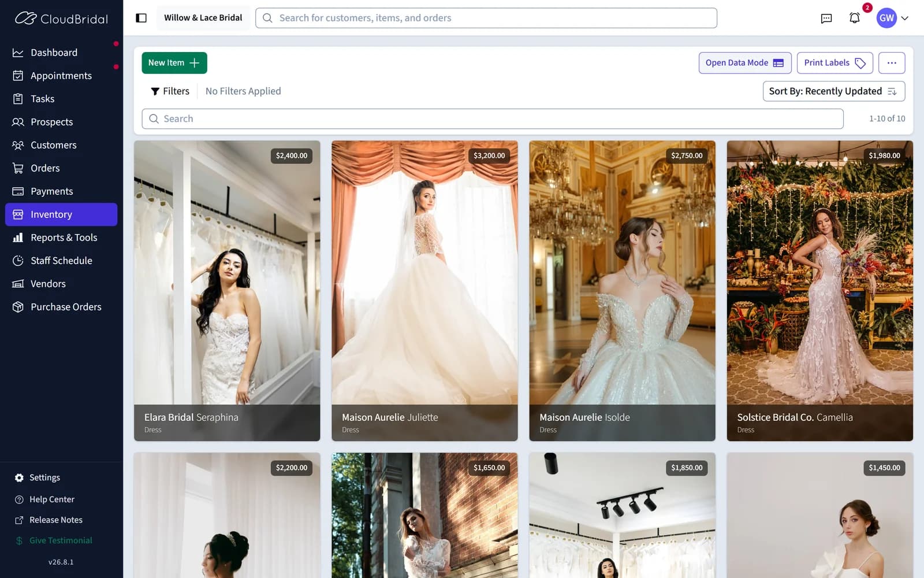
Task: Click the Reports bar-chart icon
Action: [x=18, y=238]
